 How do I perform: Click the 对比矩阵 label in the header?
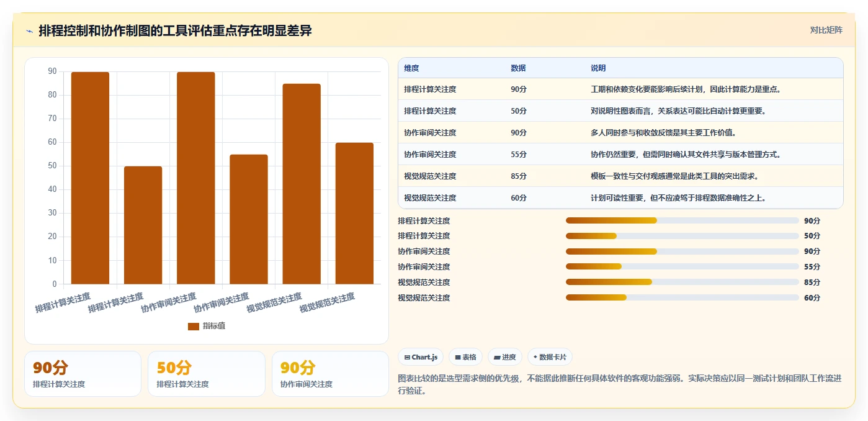[826, 30]
